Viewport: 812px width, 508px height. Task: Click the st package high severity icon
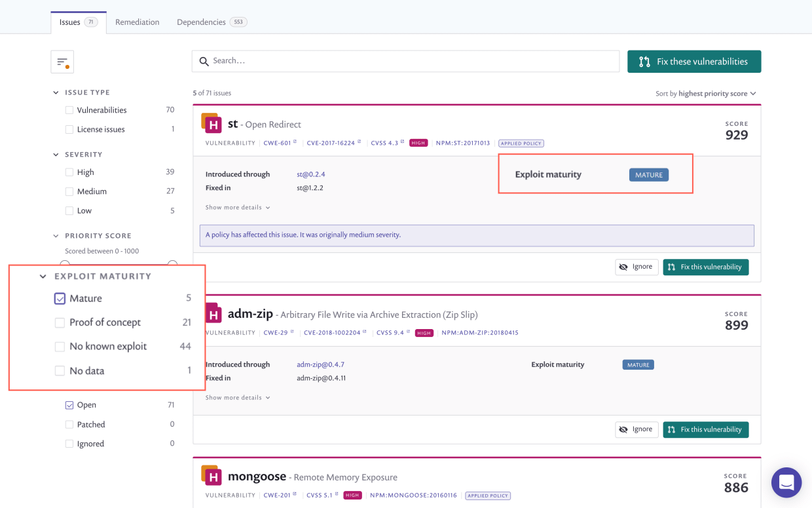[211, 123]
